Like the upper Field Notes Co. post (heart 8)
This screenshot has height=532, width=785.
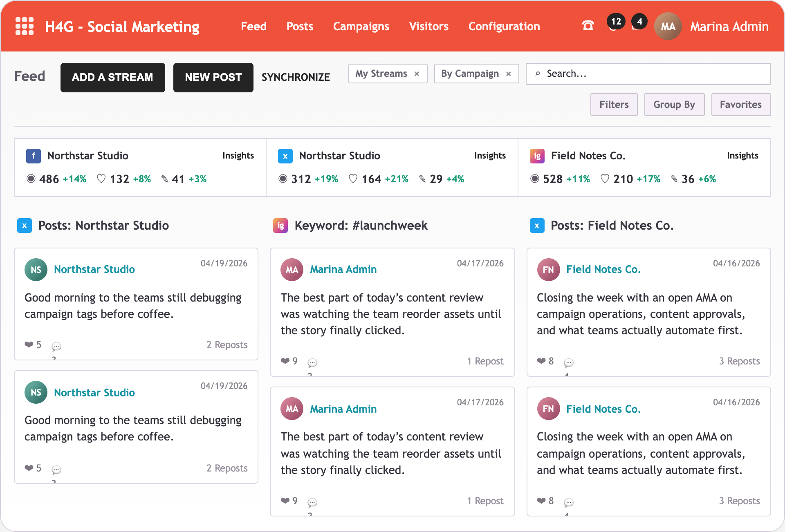click(x=541, y=361)
